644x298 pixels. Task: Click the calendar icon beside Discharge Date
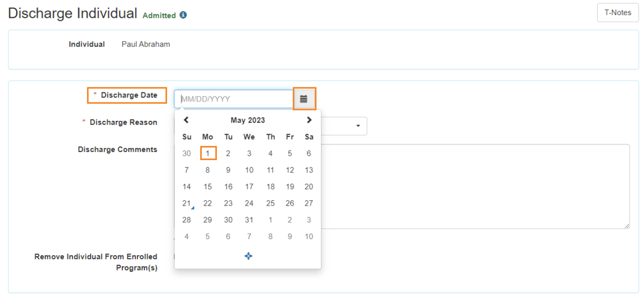[304, 99]
